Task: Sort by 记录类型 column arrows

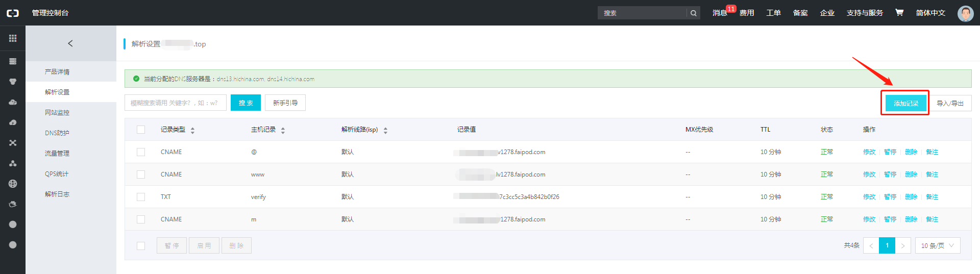Action: click(x=192, y=131)
